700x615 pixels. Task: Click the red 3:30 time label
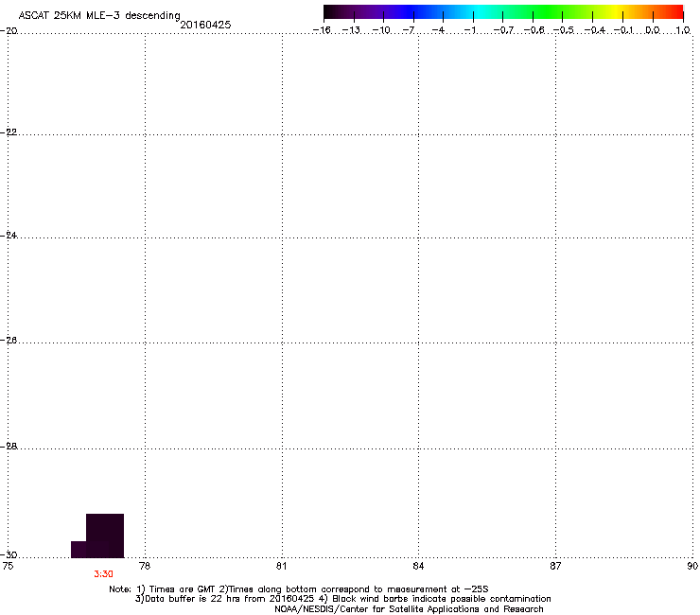click(x=103, y=574)
